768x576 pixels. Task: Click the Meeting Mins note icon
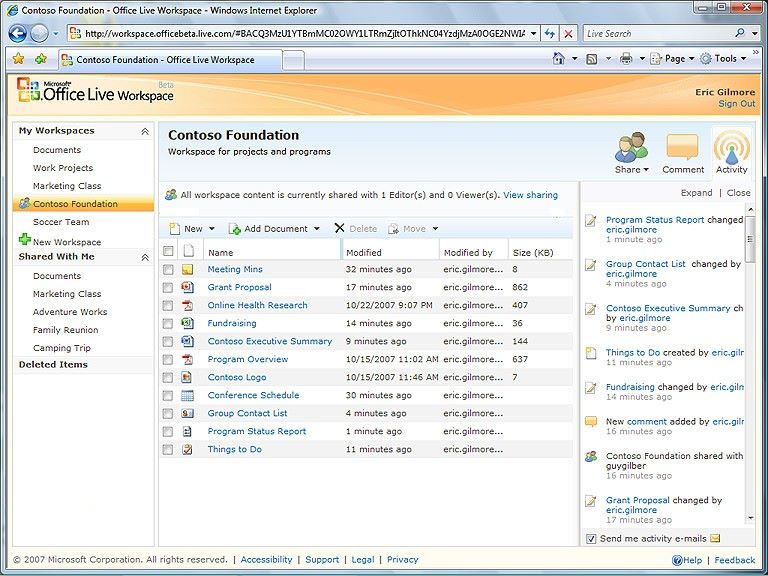(187, 269)
